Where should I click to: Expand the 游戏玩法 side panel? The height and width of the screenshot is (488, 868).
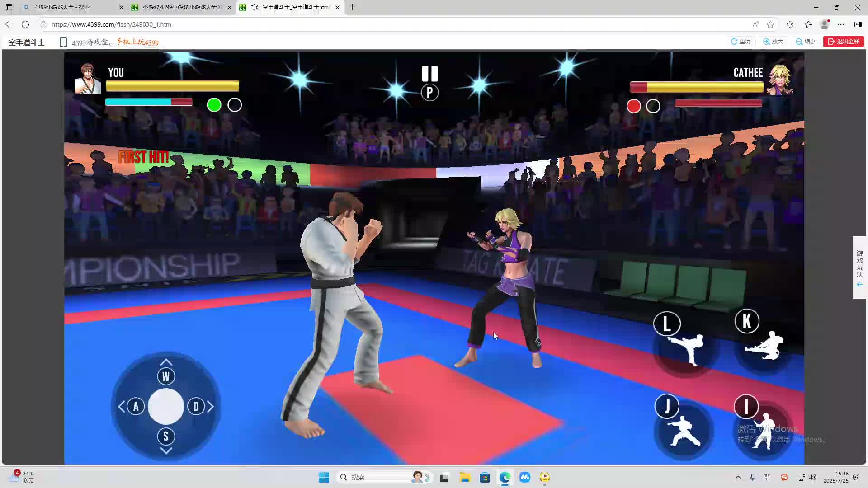point(859,267)
